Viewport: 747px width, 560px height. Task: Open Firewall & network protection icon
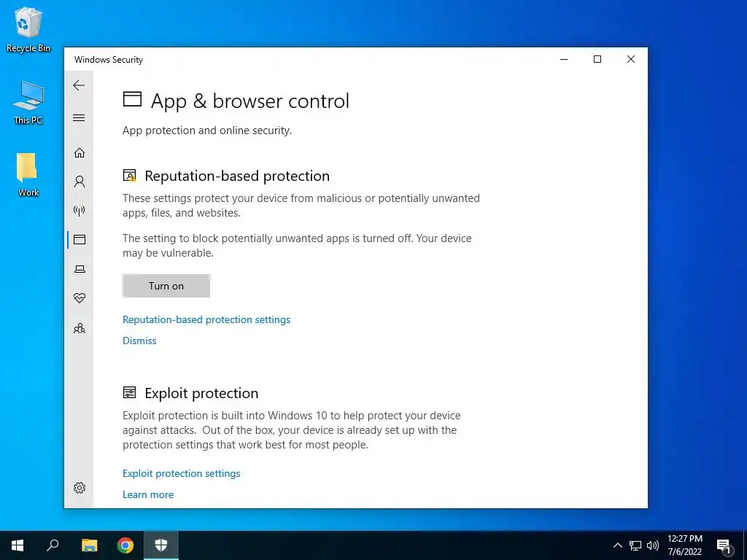80,211
